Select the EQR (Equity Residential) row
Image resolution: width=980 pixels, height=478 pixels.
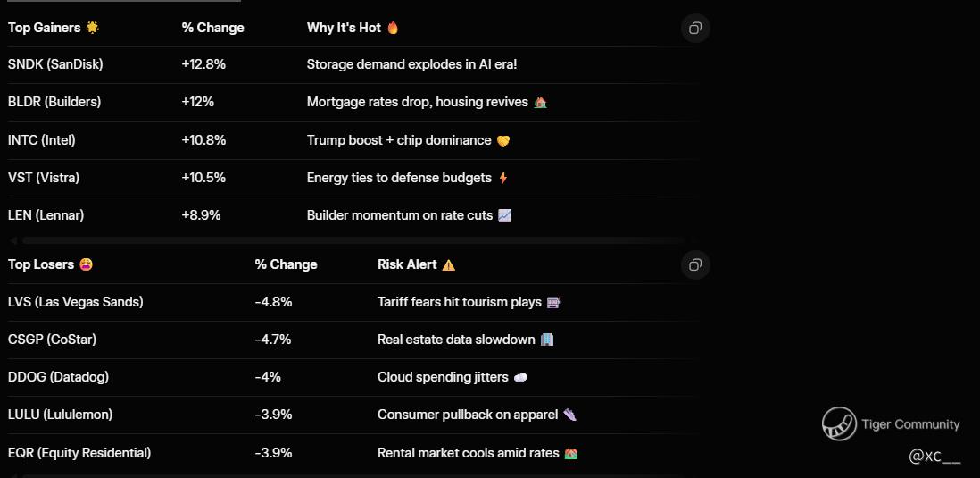pos(353,453)
